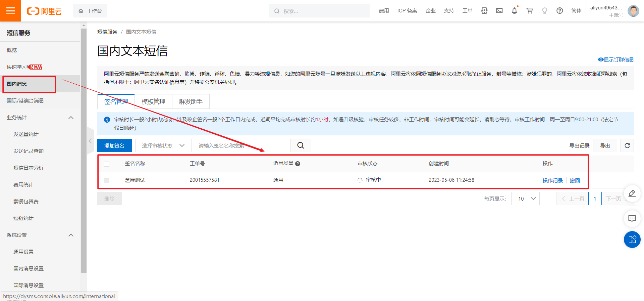Open the aliyun49543 account menu
This screenshot has height=301, width=644.
(606, 11)
